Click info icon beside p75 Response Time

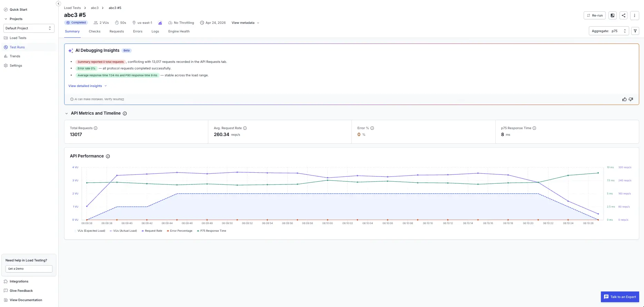coord(534,128)
